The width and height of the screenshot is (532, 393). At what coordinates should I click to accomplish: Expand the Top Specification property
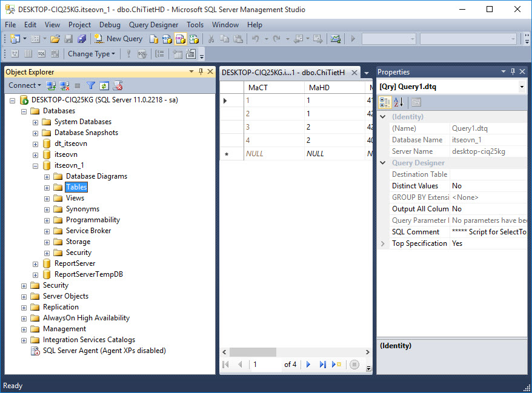point(383,243)
